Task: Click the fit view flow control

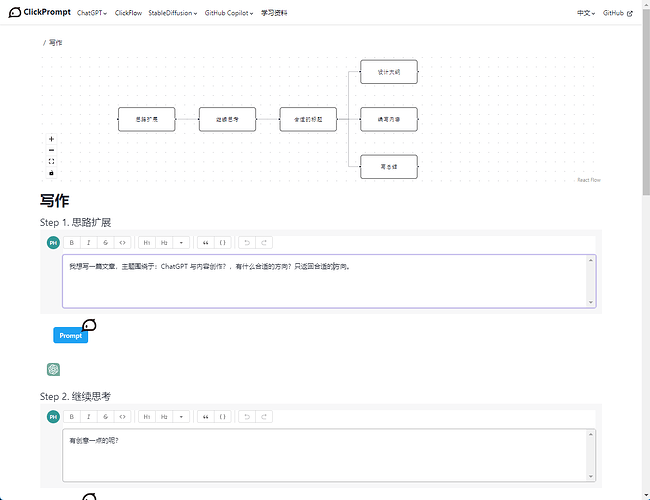Action: [52, 161]
